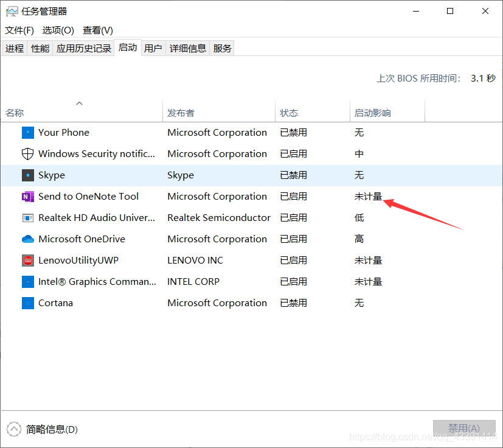Click the OneNote purple icon
Image resolution: width=503 pixels, height=448 pixels.
point(28,197)
